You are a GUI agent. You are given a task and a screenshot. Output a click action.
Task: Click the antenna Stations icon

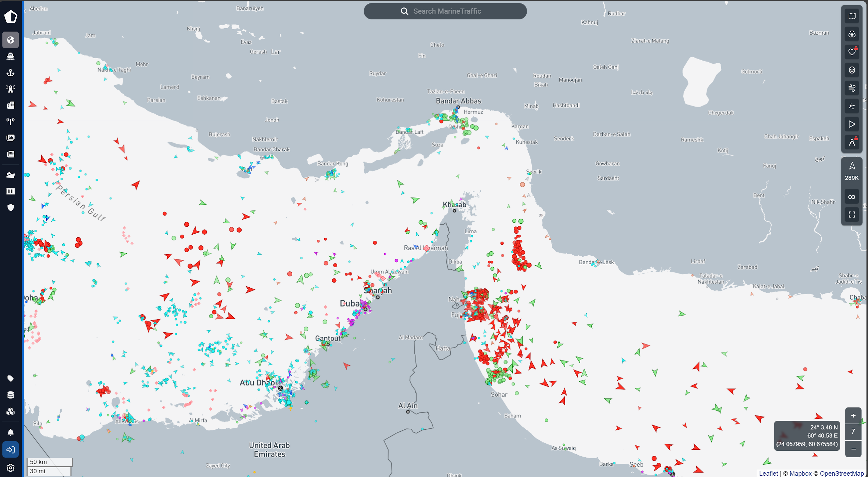(x=11, y=121)
